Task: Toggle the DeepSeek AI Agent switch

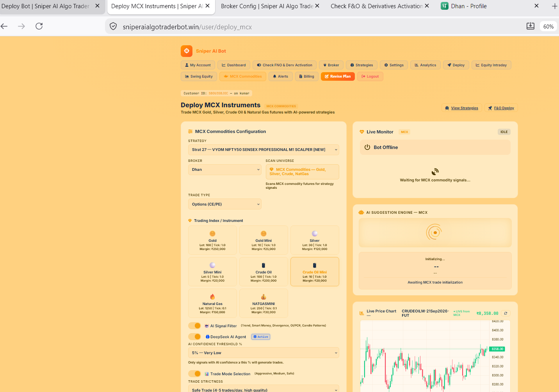Action: [x=194, y=337]
